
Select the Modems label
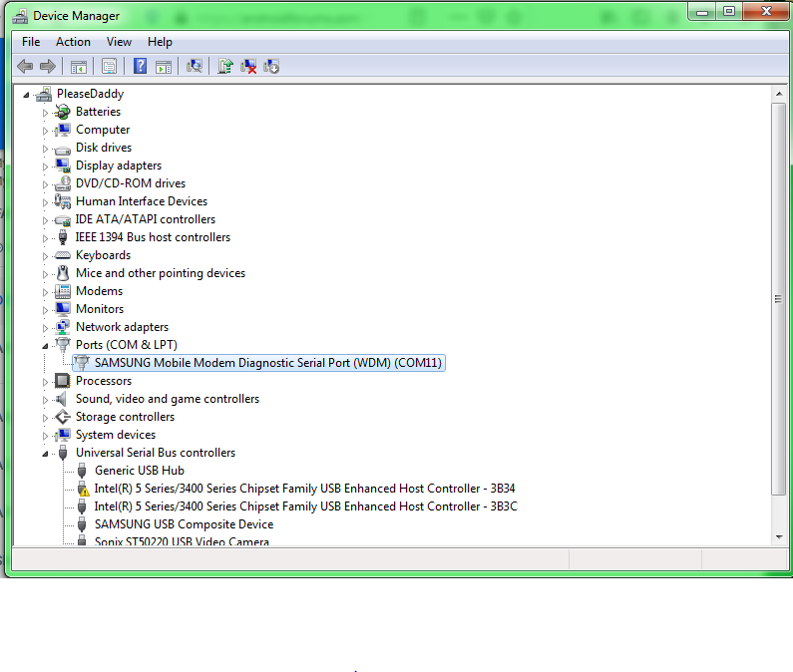(x=99, y=291)
